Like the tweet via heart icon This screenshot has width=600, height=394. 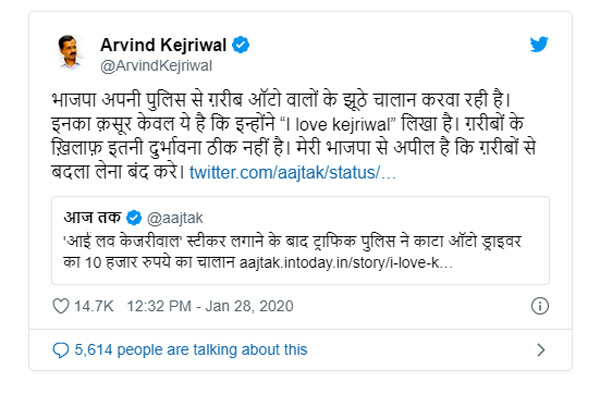click(60, 306)
